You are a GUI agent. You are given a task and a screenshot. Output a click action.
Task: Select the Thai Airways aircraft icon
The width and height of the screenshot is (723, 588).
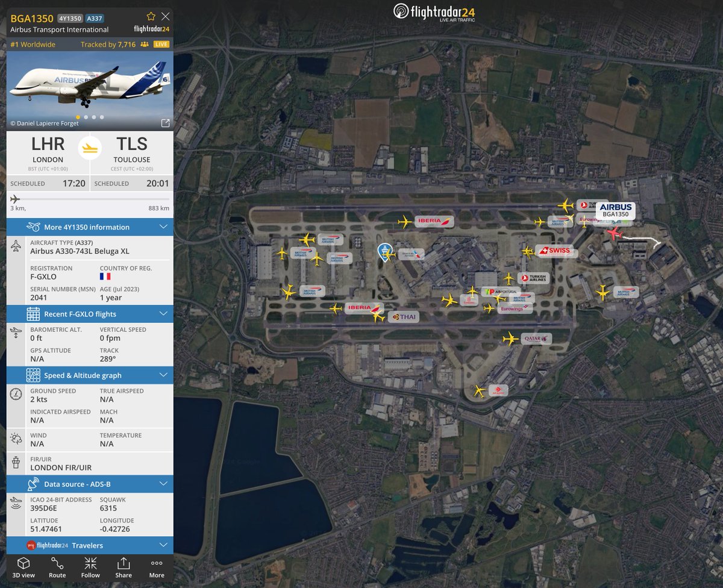click(x=378, y=316)
